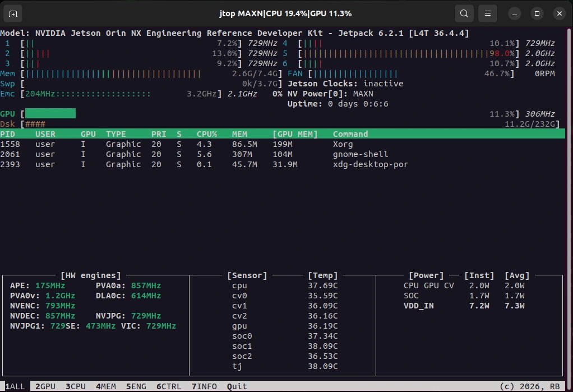Click the gpu sensor temperature 36.19C
The height and width of the screenshot is (392, 573).
(x=323, y=326)
